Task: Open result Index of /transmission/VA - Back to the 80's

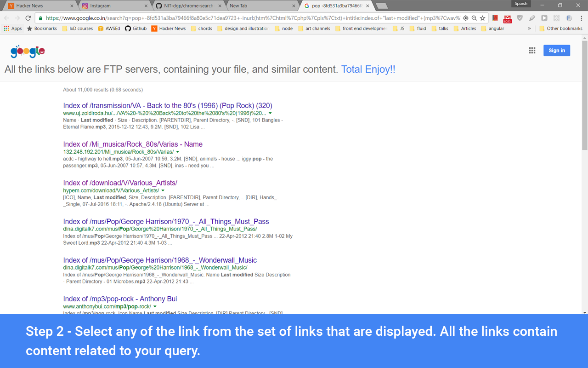Action: pos(168,105)
